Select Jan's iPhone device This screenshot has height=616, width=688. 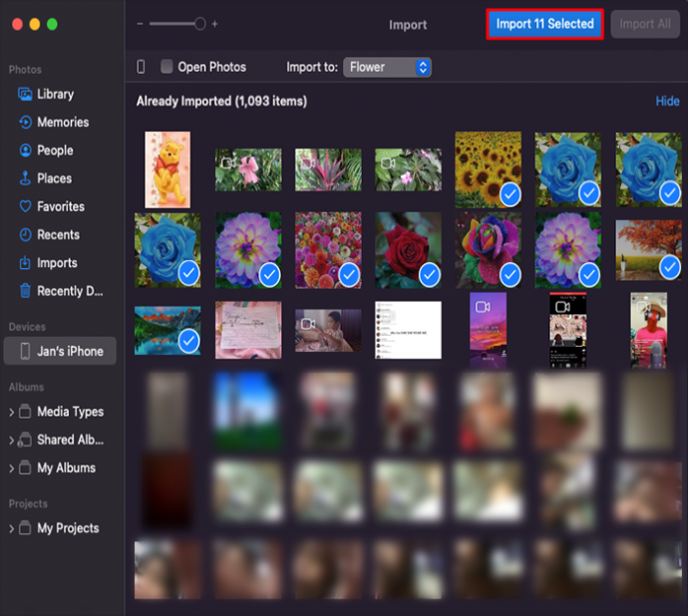[60, 351]
